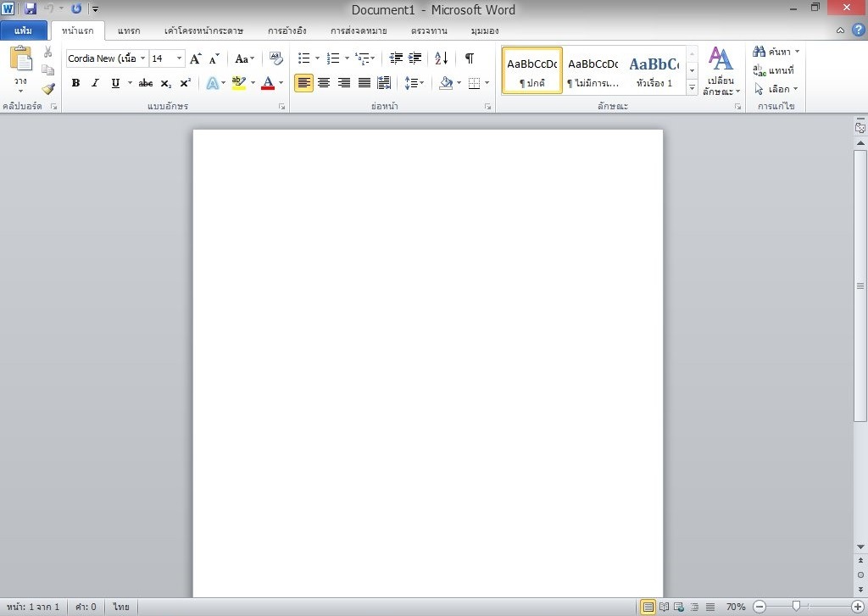Open the Numbering list dropdown arrow
The width and height of the screenshot is (868, 616).
click(347, 58)
